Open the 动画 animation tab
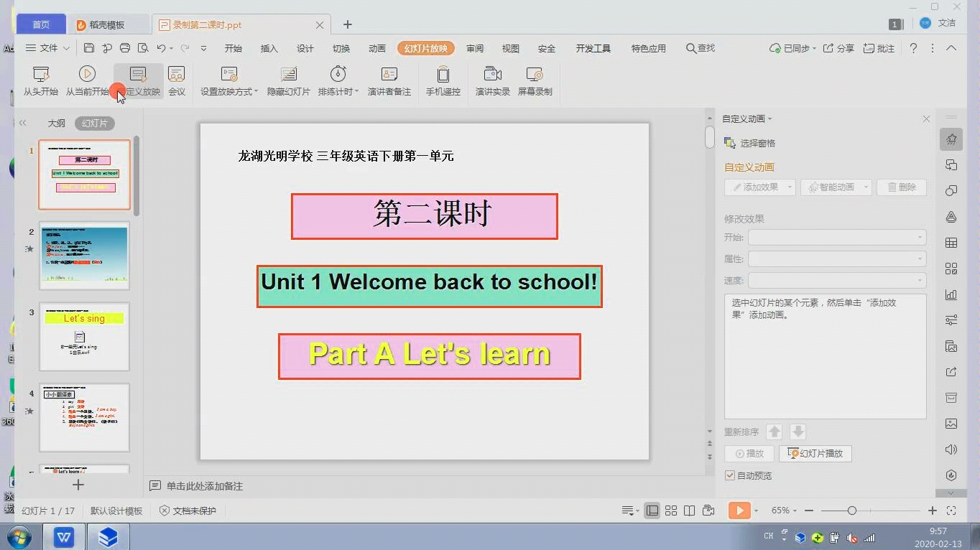980x550 pixels. [x=376, y=48]
